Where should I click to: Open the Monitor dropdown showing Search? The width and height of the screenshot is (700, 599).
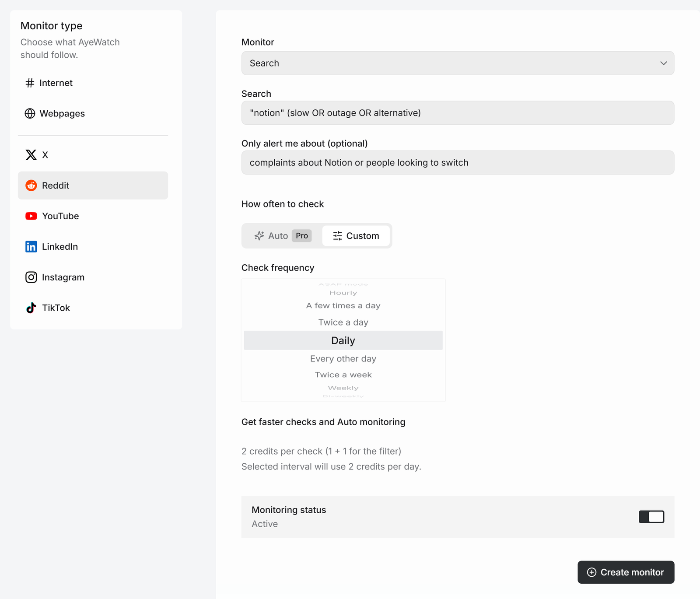point(458,63)
